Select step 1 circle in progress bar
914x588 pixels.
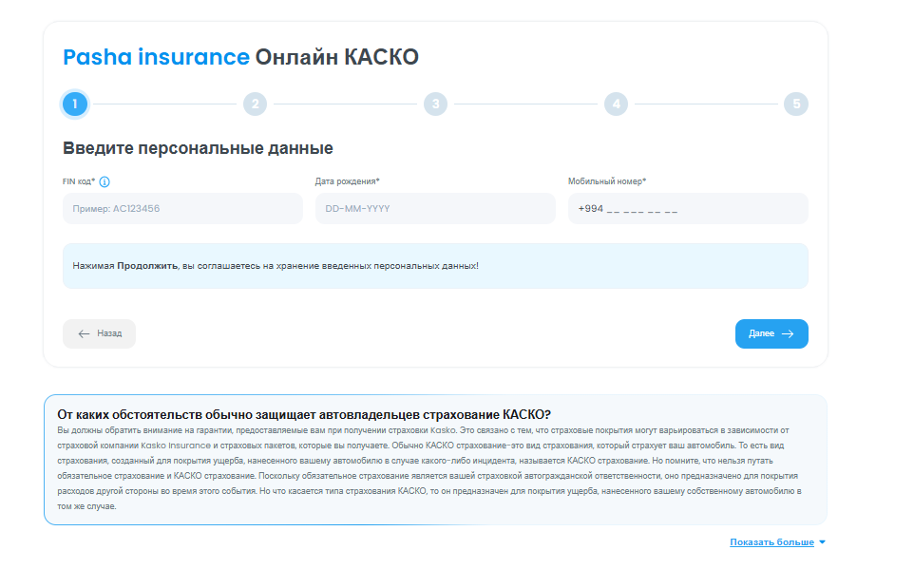pos(74,104)
